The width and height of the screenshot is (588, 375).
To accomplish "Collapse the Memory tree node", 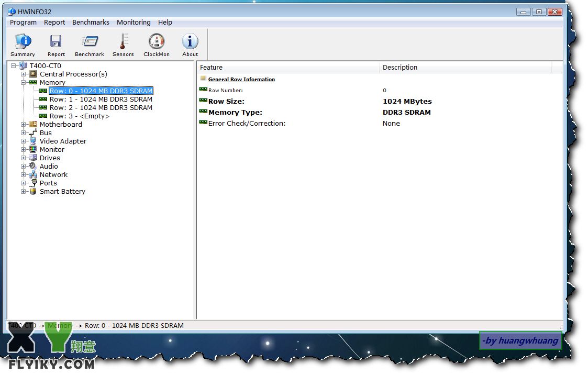I will 24,82.
